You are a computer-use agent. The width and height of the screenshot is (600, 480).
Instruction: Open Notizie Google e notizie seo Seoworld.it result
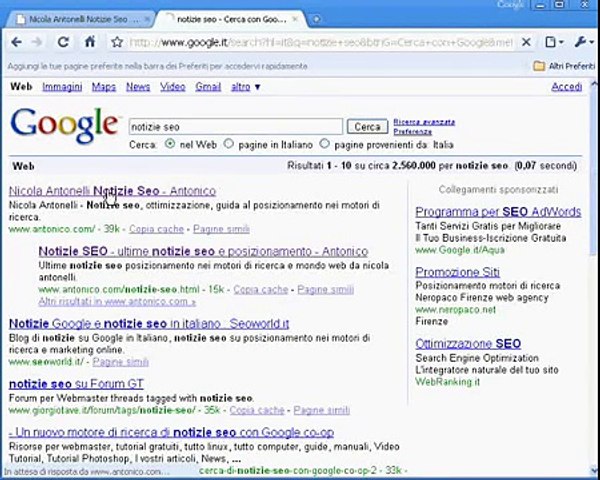point(149,324)
